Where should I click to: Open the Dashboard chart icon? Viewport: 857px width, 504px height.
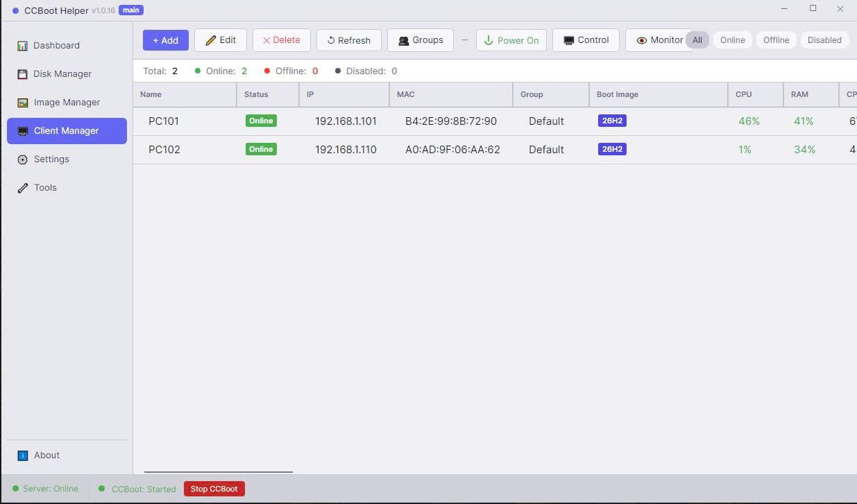(x=22, y=46)
